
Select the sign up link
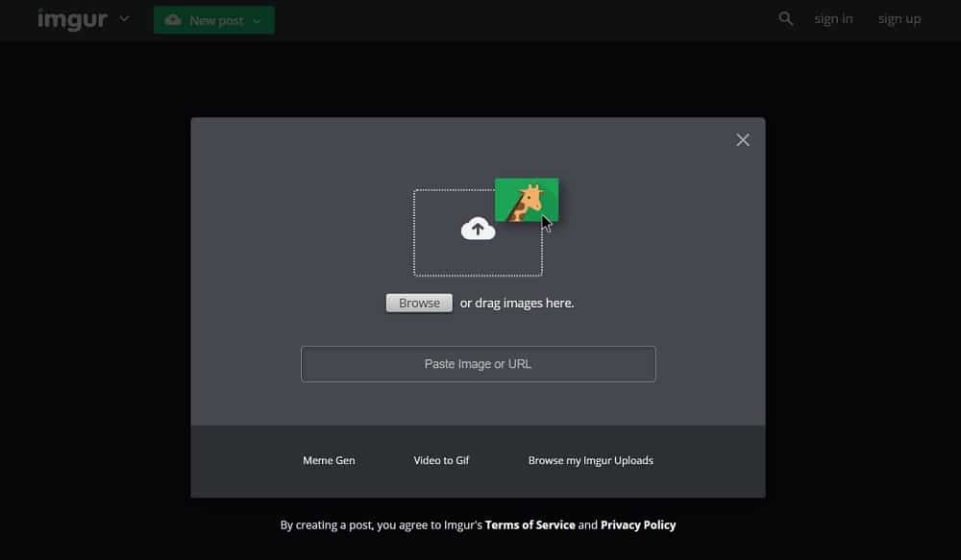tap(899, 18)
